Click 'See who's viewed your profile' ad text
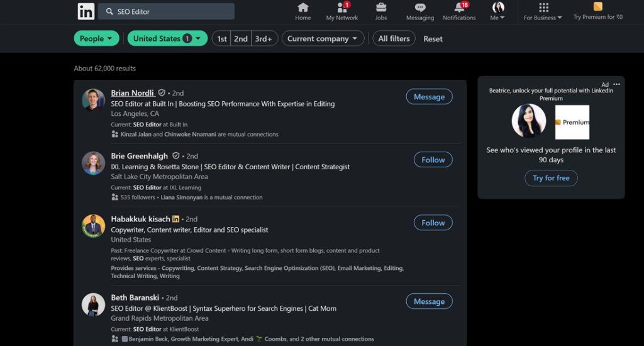The height and width of the screenshot is (346, 644). pyautogui.click(x=551, y=155)
